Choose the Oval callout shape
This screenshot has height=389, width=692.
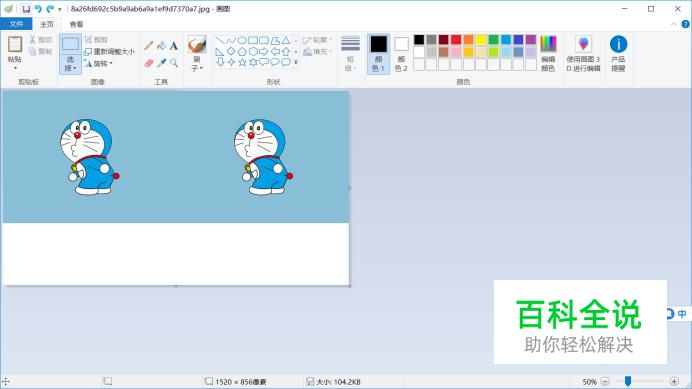(275, 62)
